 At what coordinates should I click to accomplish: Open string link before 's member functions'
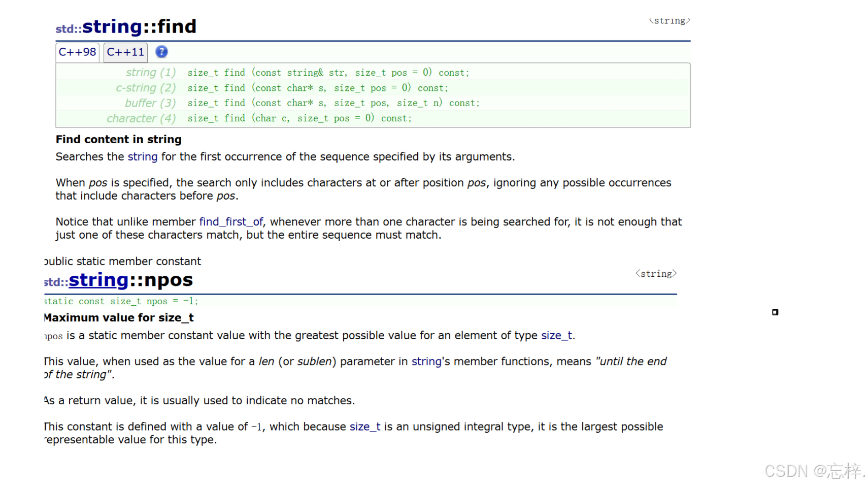coord(426,362)
